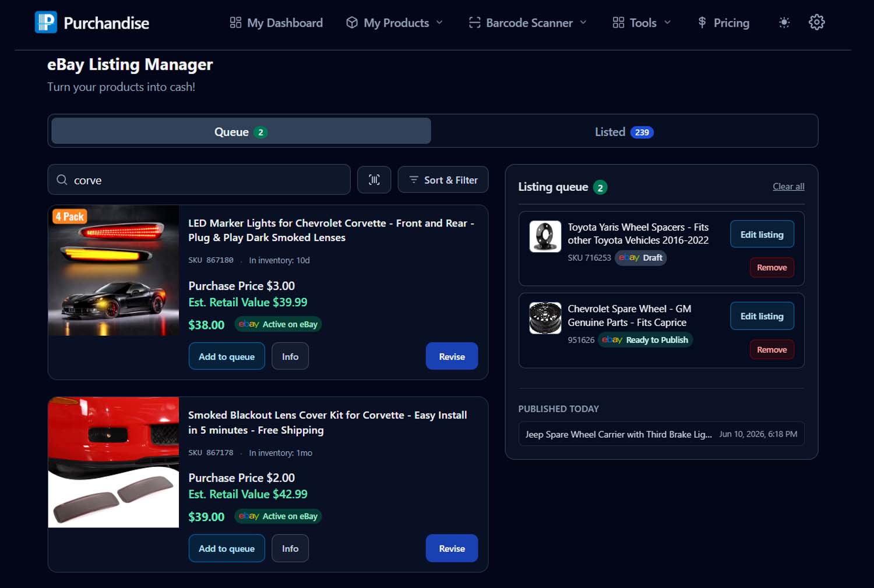Edit listing for Toyota Yaris Wheel Spacers
The height and width of the screenshot is (588, 874).
[x=762, y=235]
